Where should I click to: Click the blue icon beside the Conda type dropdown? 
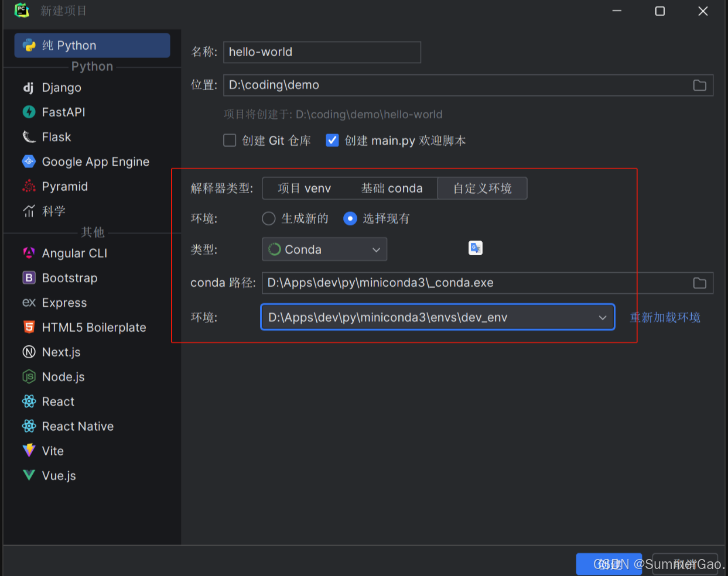pos(475,248)
